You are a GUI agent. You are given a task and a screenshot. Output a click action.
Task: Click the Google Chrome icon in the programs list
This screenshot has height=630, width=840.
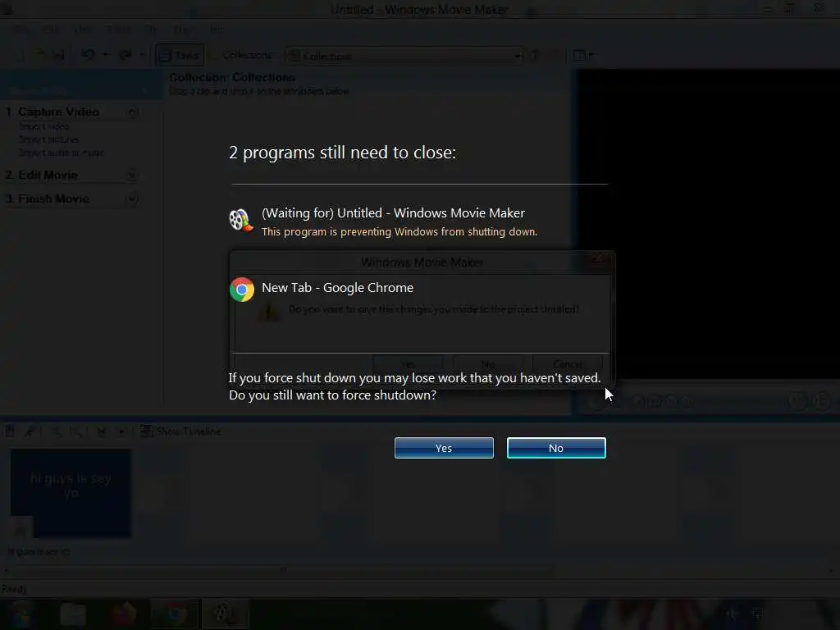242,290
